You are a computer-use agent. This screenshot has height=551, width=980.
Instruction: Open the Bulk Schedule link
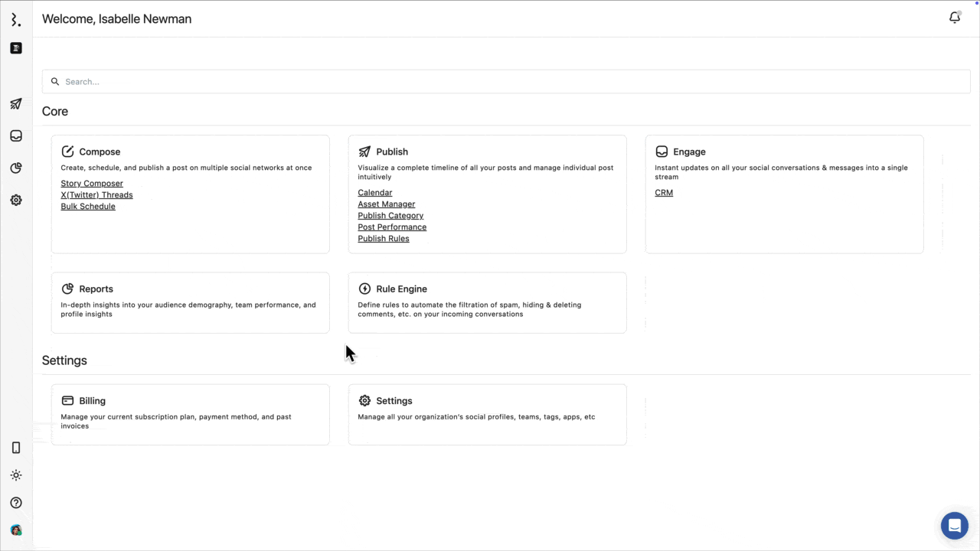point(88,207)
